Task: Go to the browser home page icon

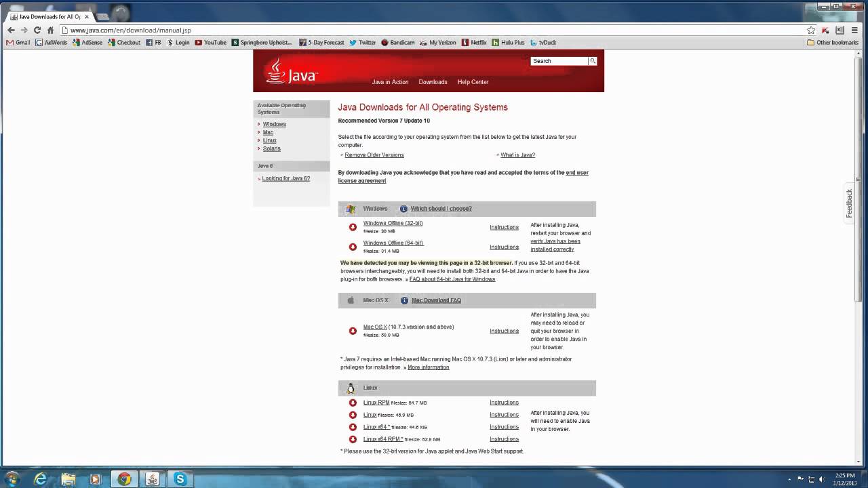Action: coord(50,30)
